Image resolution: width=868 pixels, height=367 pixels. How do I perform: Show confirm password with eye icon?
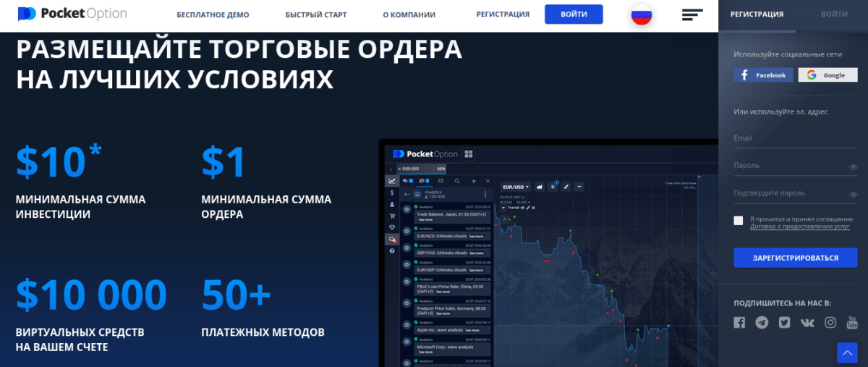tap(853, 194)
